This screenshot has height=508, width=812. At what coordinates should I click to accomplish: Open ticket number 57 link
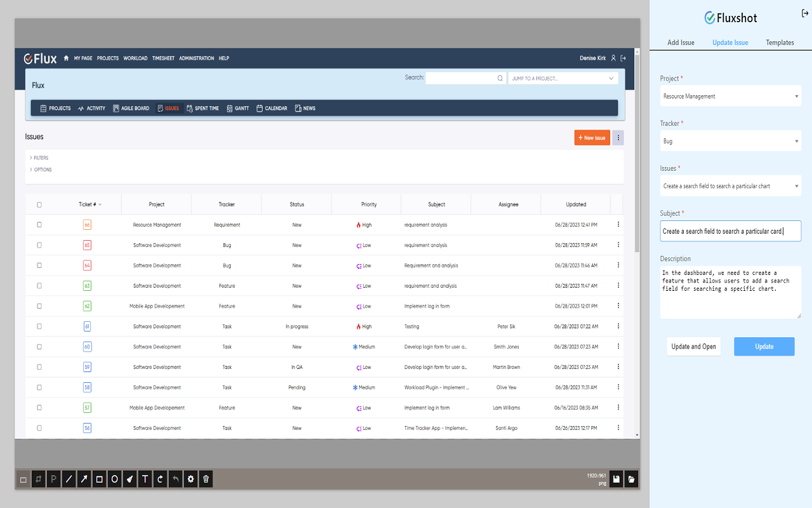tap(87, 408)
